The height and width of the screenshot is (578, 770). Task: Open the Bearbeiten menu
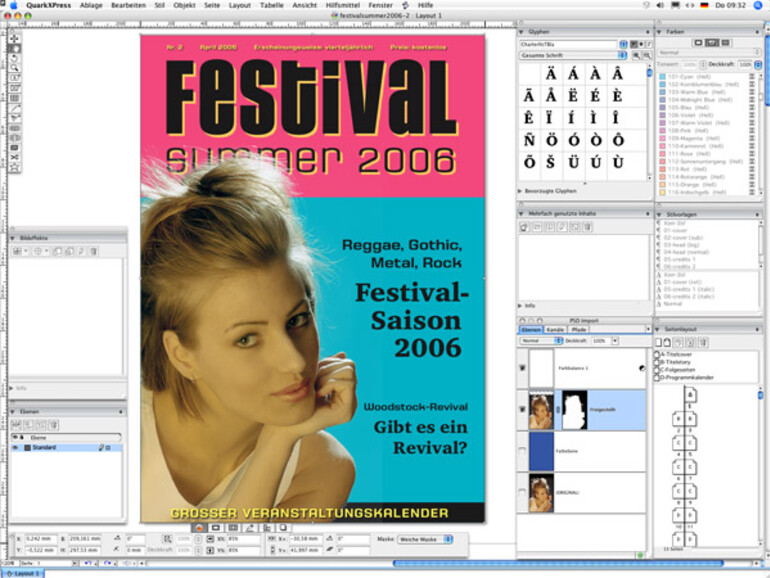[x=129, y=5]
